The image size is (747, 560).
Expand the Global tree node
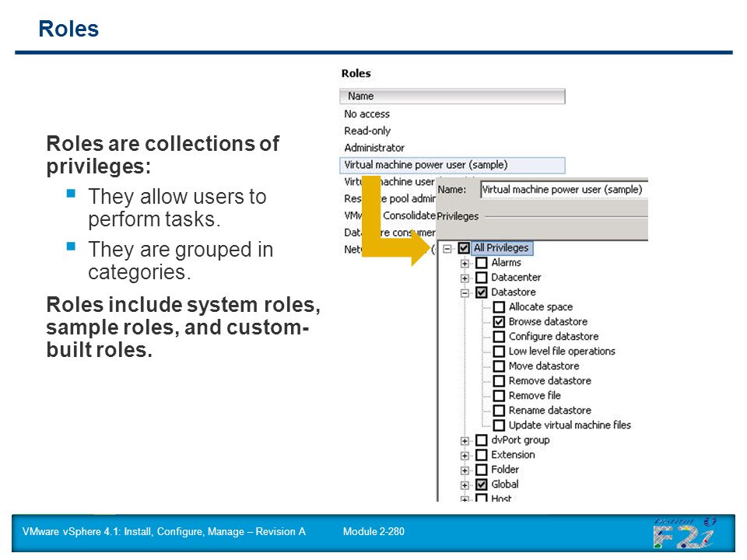[x=465, y=485]
